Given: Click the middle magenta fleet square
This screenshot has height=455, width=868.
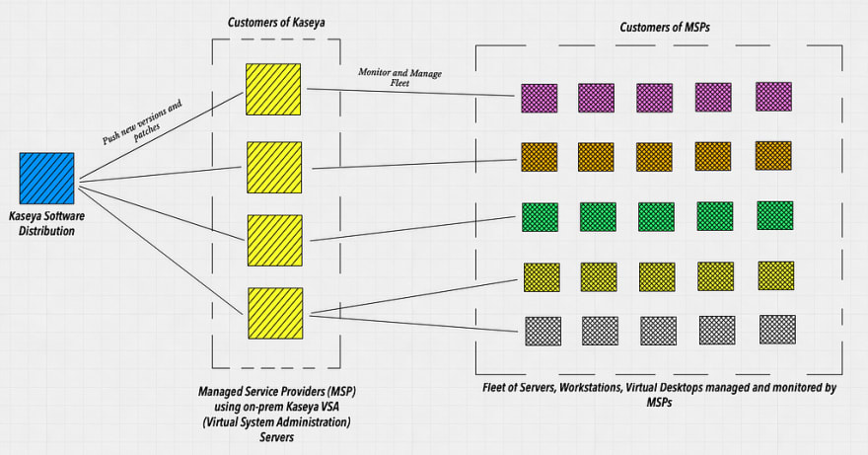Looking at the screenshot, I should pyautogui.click(x=654, y=98).
